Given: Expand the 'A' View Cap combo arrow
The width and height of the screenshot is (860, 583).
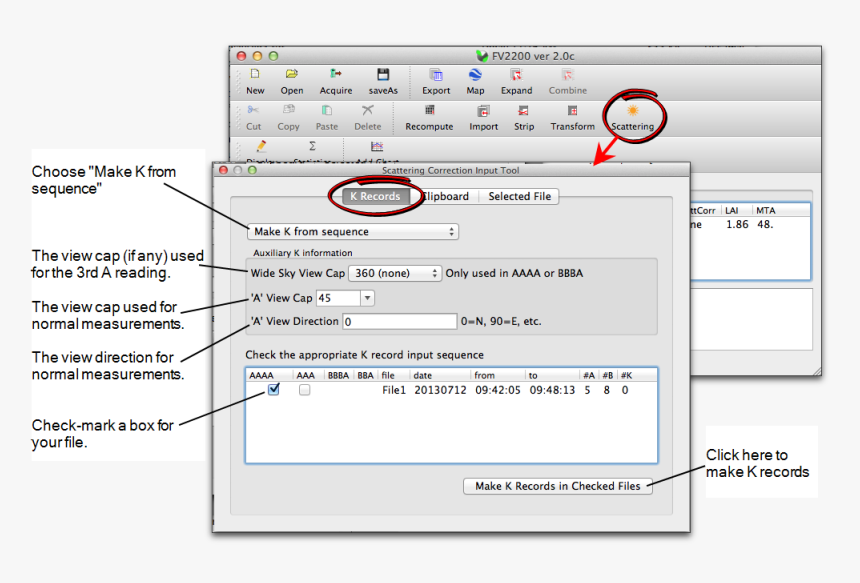Looking at the screenshot, I should (367, 298).
